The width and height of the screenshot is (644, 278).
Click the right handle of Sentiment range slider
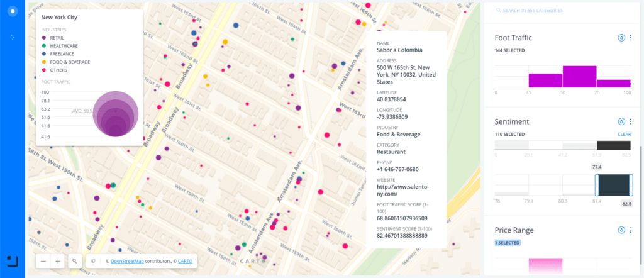[631, 185]
